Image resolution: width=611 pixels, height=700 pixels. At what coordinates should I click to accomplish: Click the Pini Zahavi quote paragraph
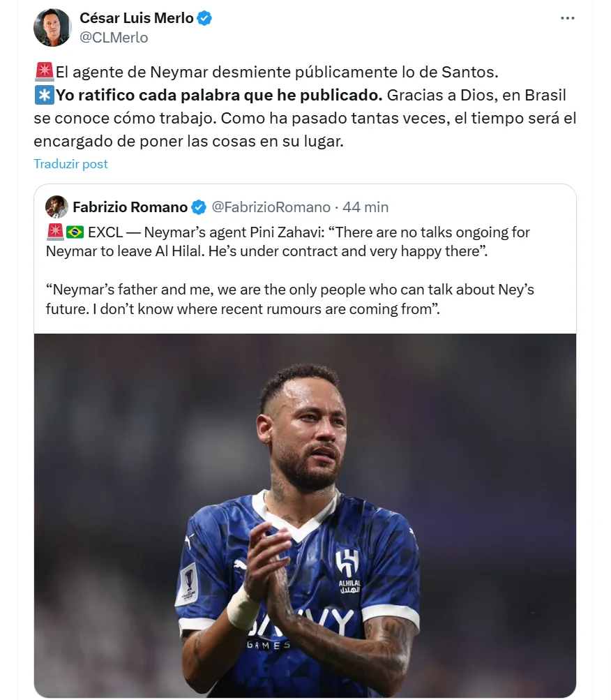(287, 241)
